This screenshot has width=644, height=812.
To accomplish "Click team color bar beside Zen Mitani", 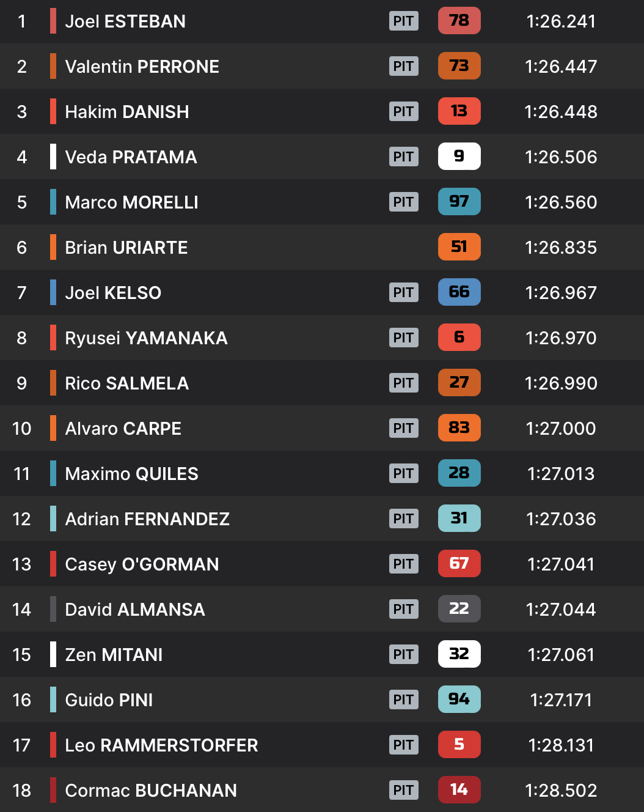I will tap(53, 654).
